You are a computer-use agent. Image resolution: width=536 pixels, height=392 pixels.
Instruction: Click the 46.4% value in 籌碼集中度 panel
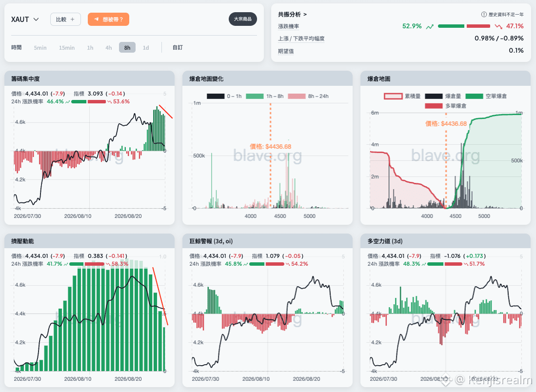click(55, 101)
